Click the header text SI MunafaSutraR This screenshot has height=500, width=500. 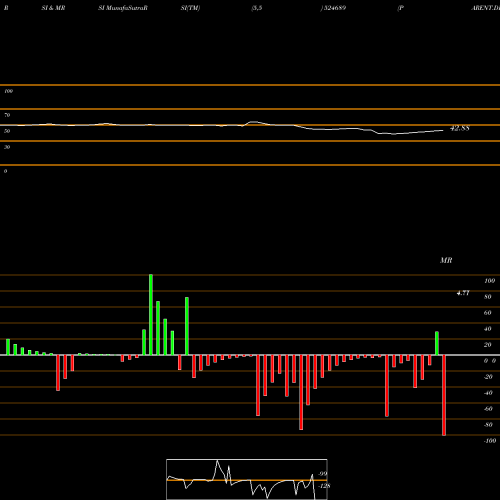[x=123, y=8]
